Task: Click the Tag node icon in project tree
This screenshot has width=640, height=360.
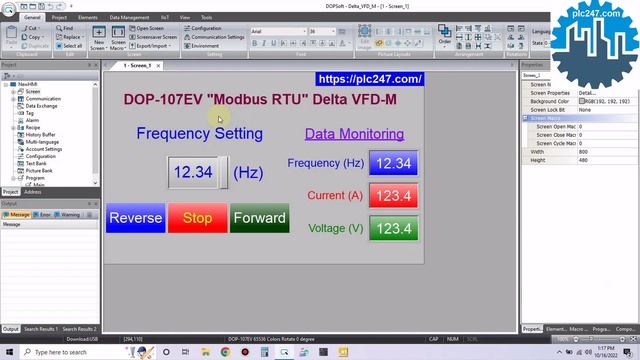Action: (x=21, y=113)
